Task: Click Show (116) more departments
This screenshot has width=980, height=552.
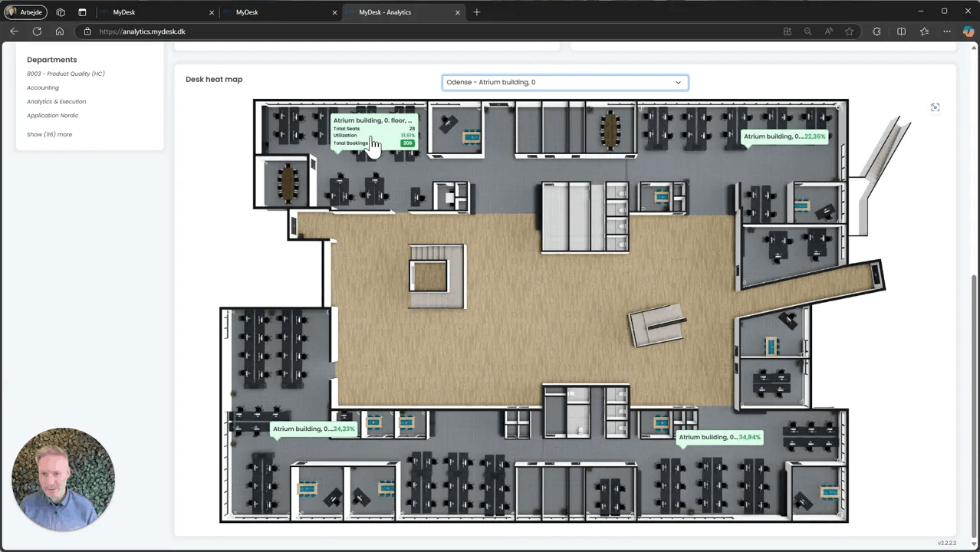Action: (50, 134)
